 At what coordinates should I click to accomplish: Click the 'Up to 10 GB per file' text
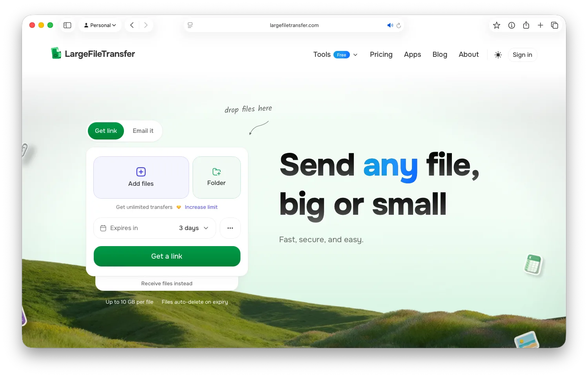[129, 302]
